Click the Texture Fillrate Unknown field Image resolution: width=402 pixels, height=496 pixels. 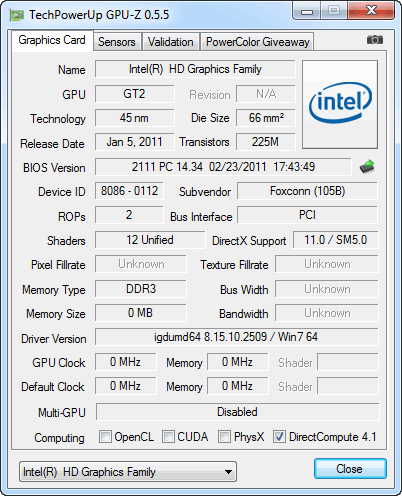(327, 264)
